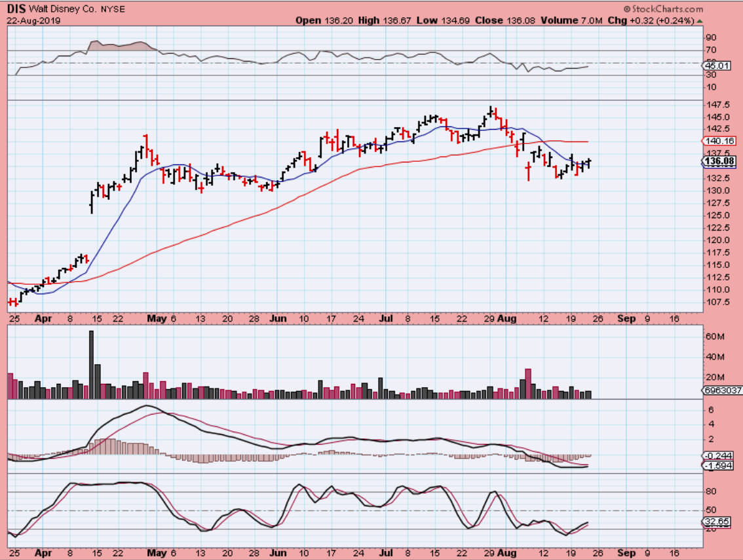Click Jun on the price panel date axis
The width and height of the screenshot is (743, 560).
pyautogui.click(x=278, y=318)
